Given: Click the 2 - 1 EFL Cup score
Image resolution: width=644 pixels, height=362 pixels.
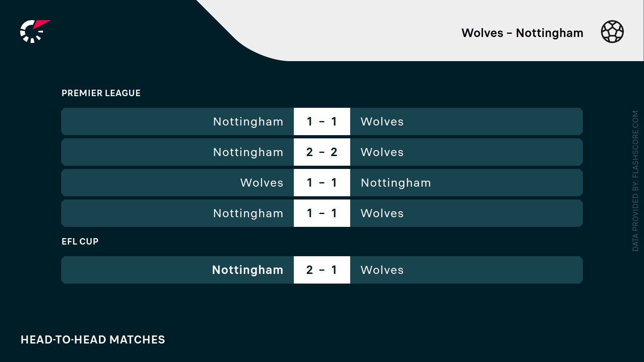Looking at the screenshot, I should [x=322, y=270].
